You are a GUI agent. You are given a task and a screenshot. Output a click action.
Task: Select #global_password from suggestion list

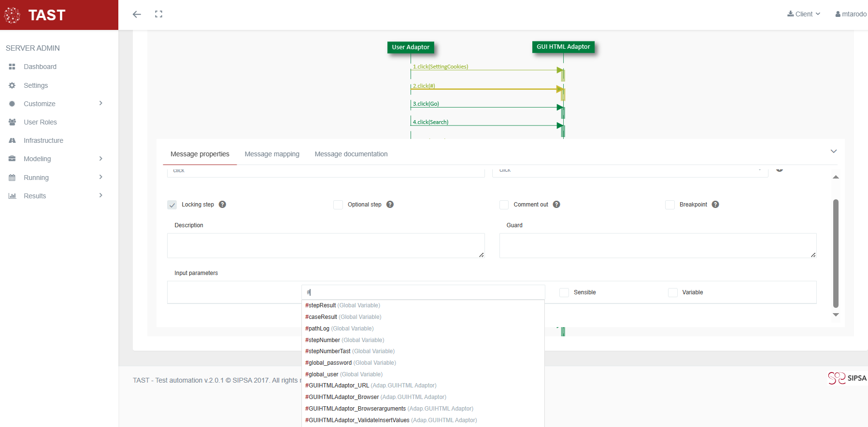click(328, 363)
